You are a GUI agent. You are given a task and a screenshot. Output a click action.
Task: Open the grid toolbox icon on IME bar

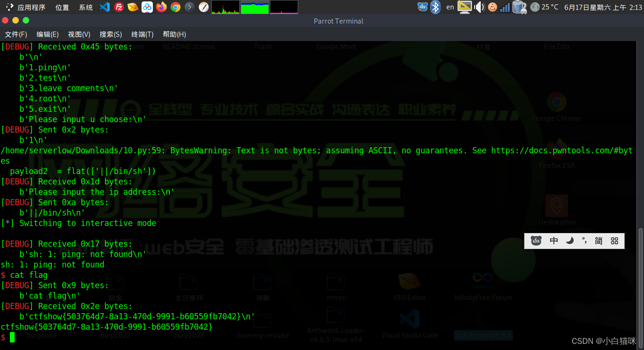pos(614,241)
